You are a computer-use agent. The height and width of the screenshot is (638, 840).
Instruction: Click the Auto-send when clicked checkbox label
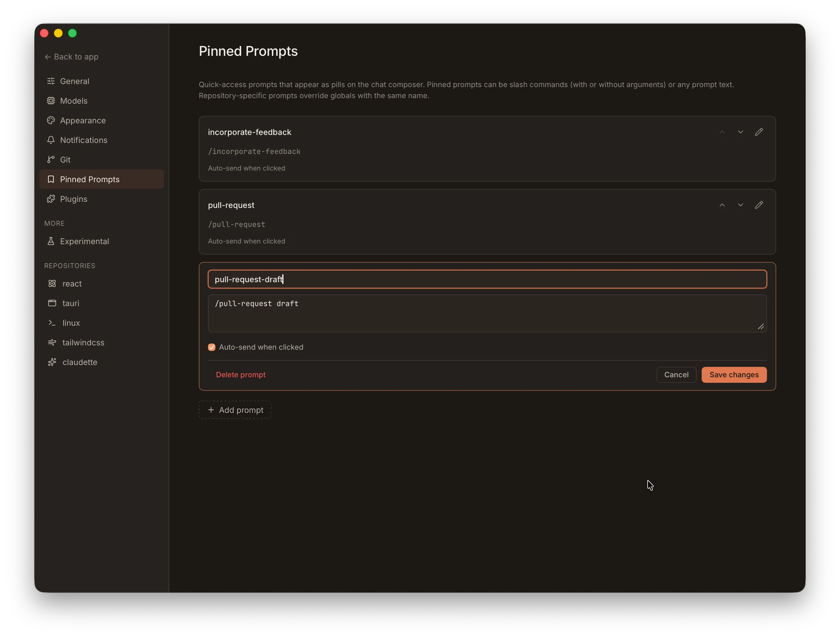pyautogui.click(x=261, y=347)
